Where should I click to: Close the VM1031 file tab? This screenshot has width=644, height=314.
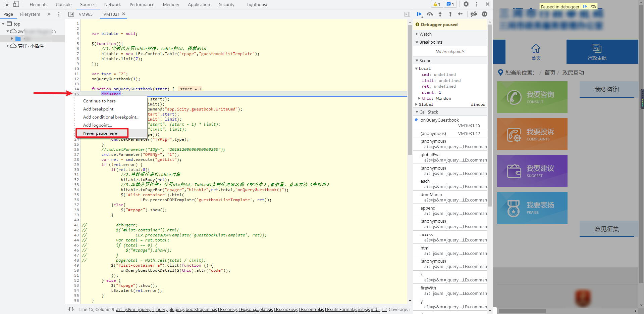point(123,14)
